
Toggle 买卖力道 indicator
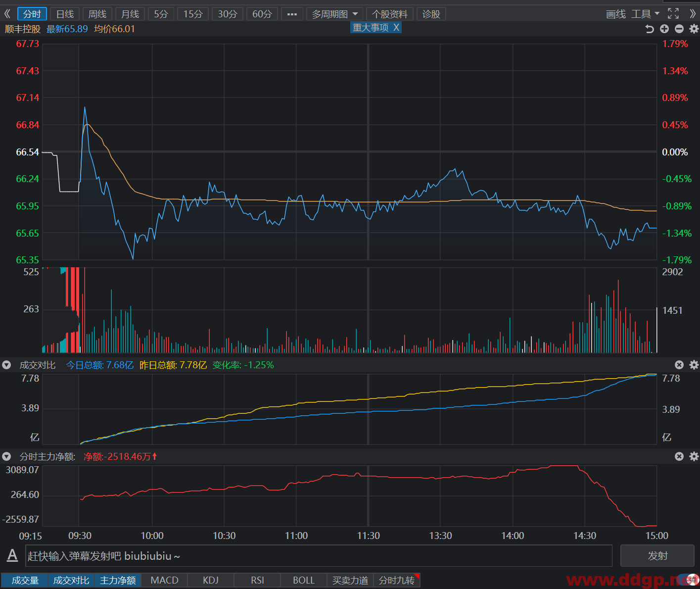click(350, 580)
